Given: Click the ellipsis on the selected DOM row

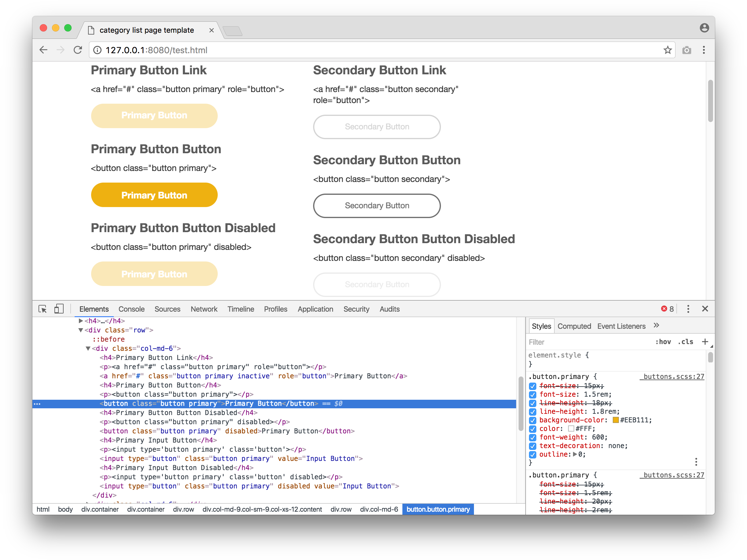Looking at the screenshot, I should click(x=37, y=404).
